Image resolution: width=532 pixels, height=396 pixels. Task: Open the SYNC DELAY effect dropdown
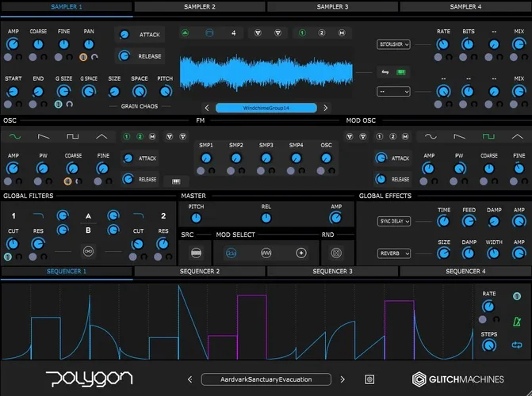[x=393, y=221]
